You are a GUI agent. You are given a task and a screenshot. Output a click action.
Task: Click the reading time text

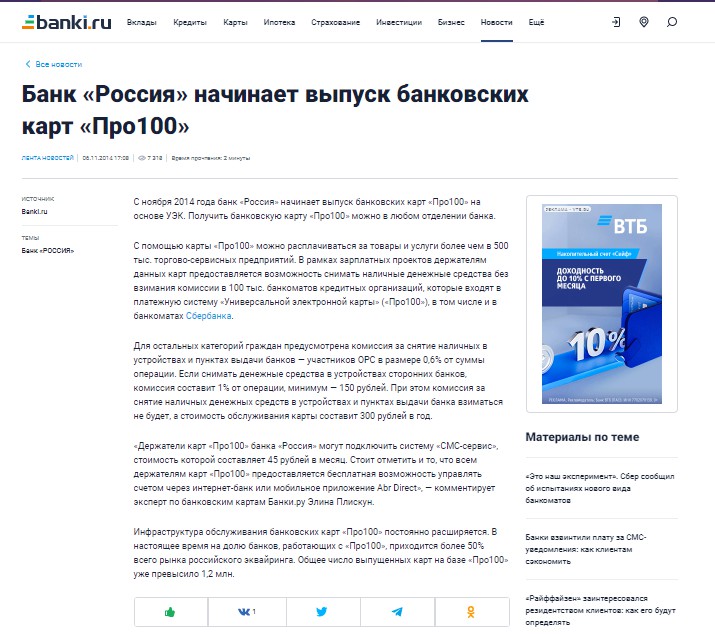[211, 158]
